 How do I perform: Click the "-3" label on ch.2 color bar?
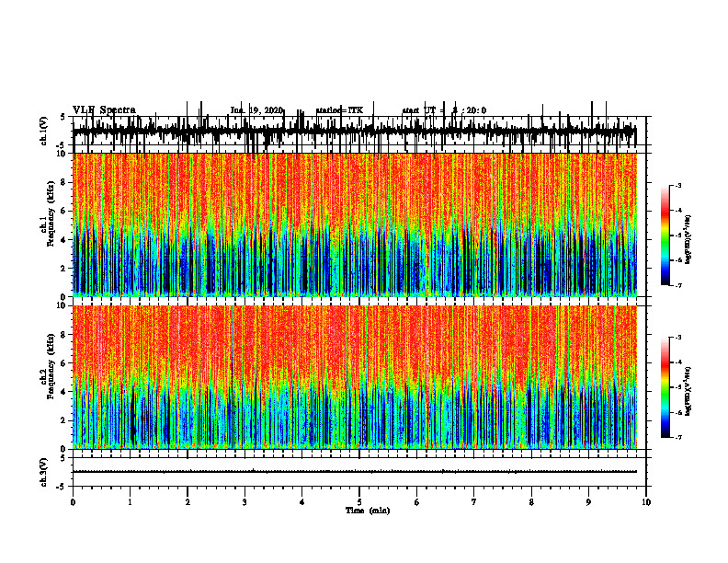(678, 338)
